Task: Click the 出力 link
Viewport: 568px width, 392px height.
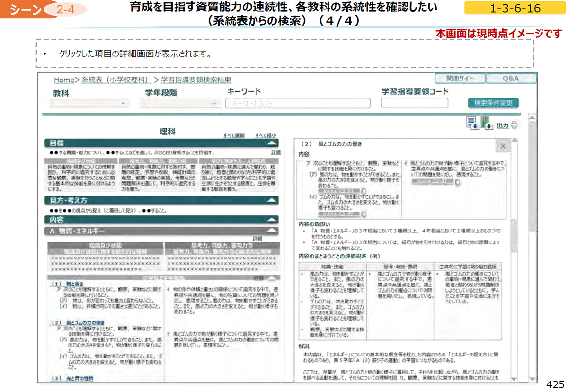Action: (502, 126)
